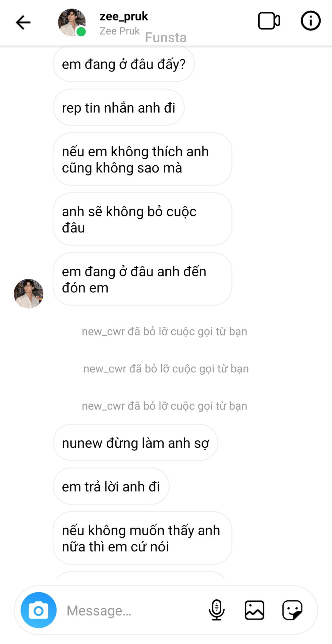Viewport: 332px width, 644px height.
Task: Tap message "nunew đừng làm anh sợ"
Action: pos(135,443)
